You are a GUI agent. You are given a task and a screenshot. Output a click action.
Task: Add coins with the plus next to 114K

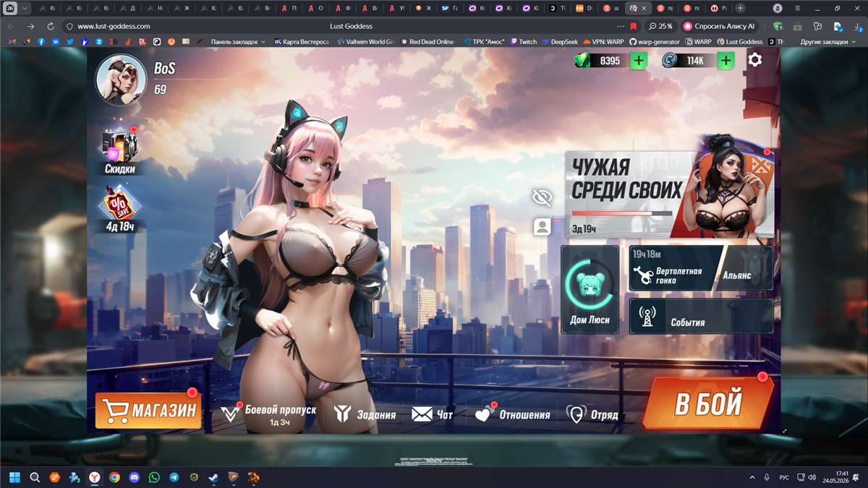click(x=726, y=61)
